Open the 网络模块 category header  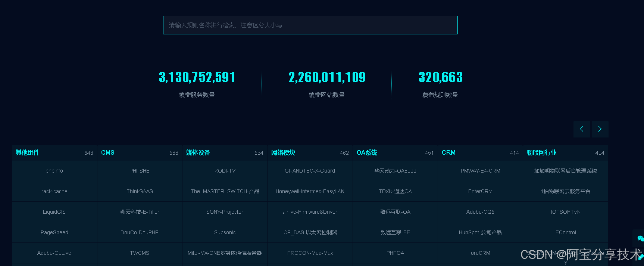coord(310,152)
